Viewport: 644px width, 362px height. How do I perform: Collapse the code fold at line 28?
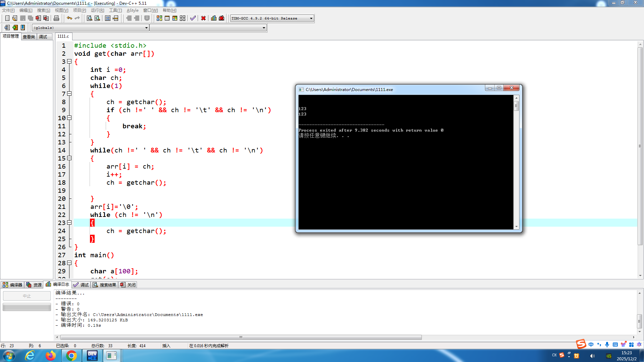tap(69, 263)
